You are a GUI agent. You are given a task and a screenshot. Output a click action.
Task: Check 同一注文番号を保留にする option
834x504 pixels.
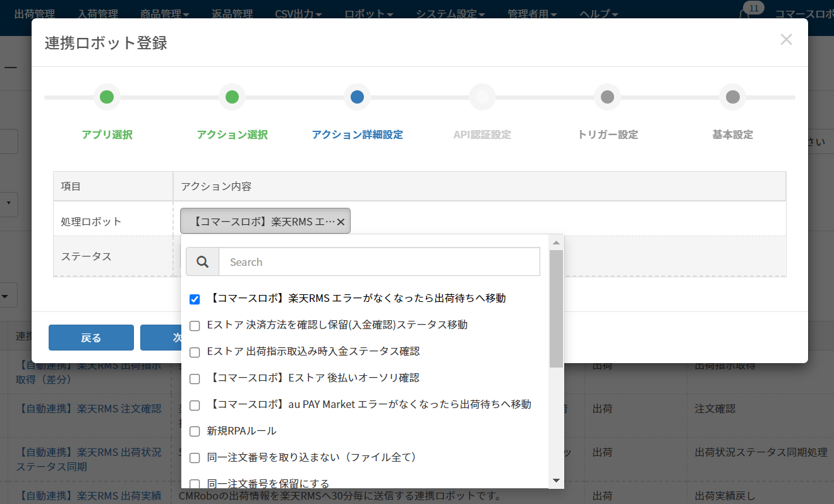coord(195,484)
